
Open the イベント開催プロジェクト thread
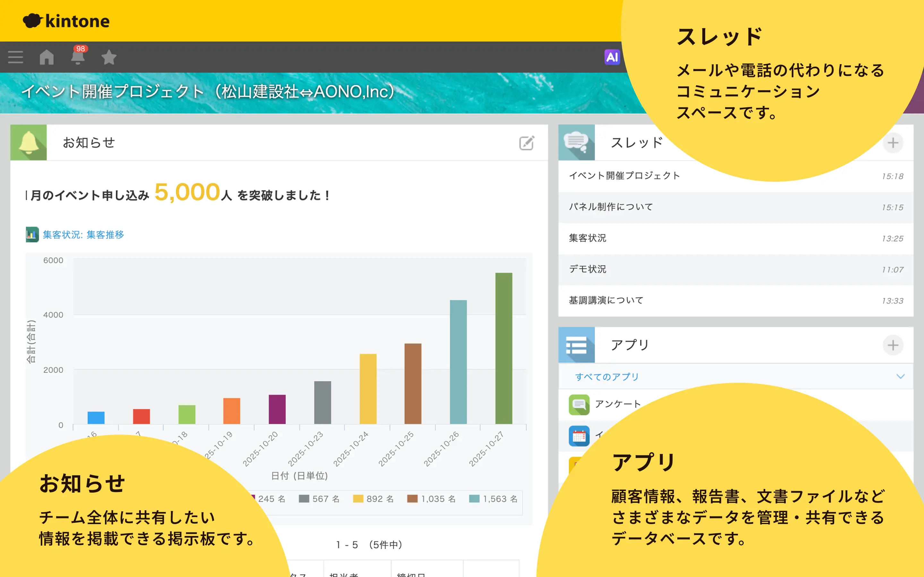coord(624,176)
